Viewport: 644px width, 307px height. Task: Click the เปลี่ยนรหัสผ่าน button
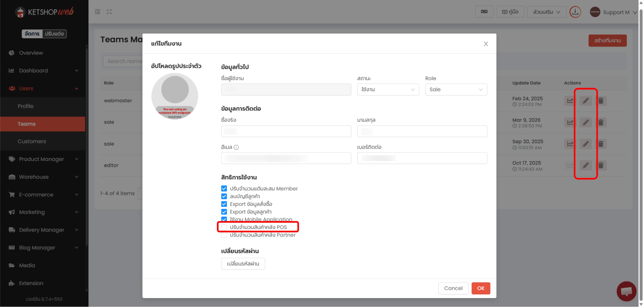tap(243, 264)
